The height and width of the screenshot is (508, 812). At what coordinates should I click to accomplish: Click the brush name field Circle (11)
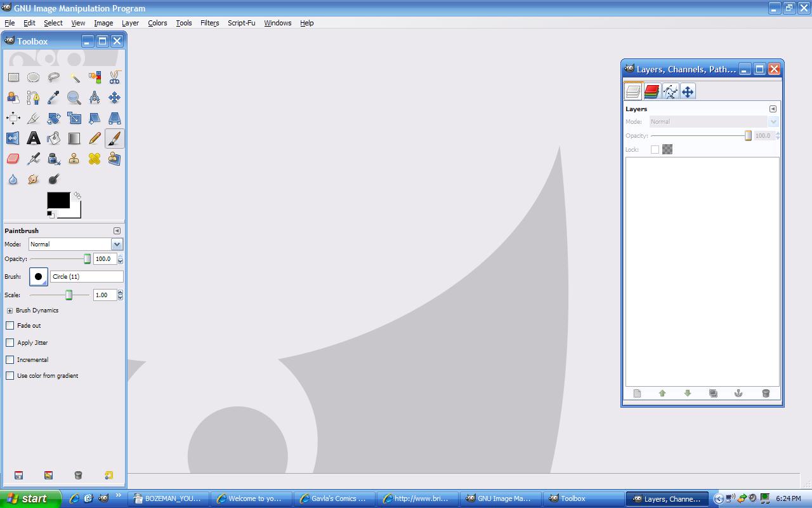pos(87,277)
